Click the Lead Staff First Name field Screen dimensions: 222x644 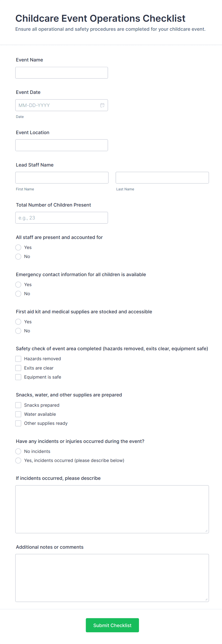pos(62,177)
